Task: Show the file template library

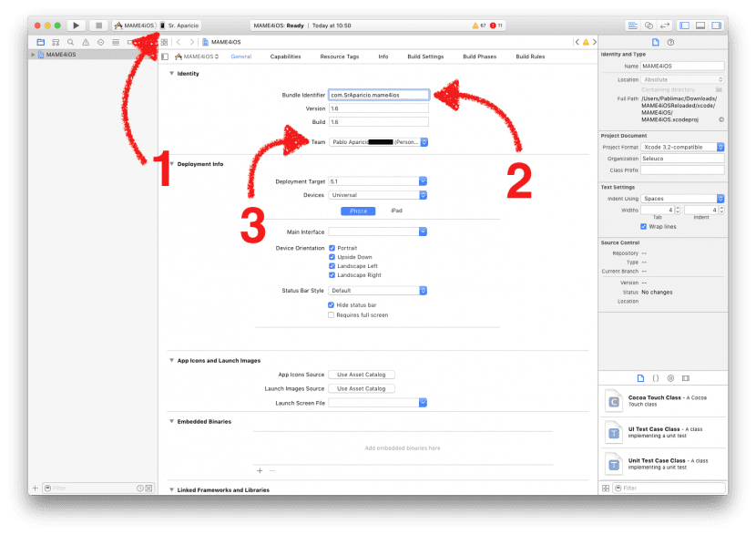Action: coord(640,378)
